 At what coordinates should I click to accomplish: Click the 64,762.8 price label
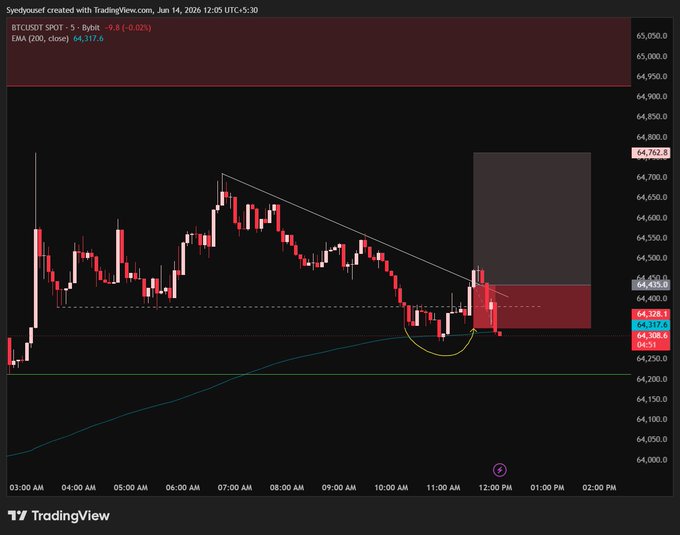coord(651,153)
